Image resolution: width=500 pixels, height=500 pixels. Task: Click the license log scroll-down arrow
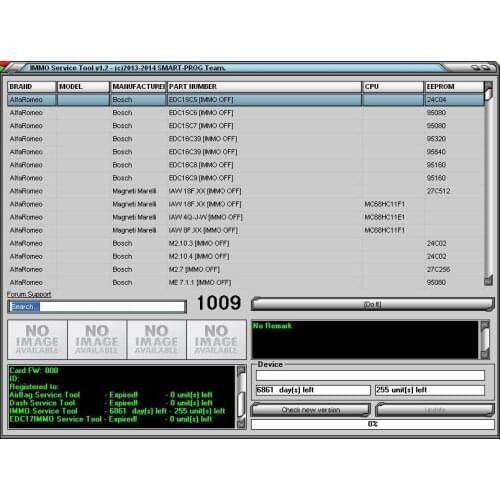241,423
